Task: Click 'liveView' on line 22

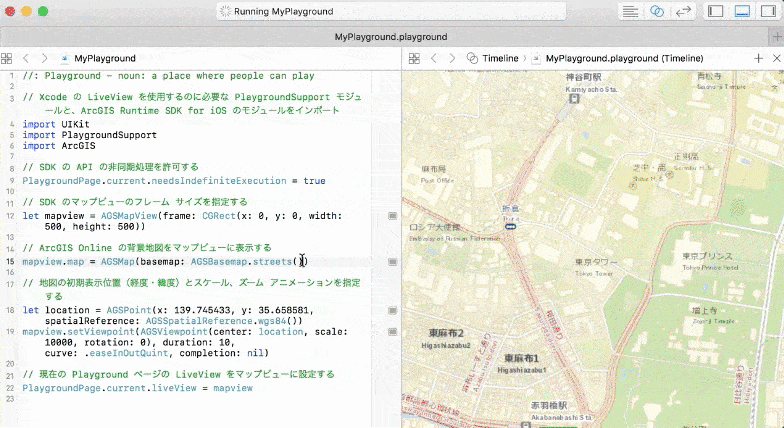Action: [x=174, y=388]
